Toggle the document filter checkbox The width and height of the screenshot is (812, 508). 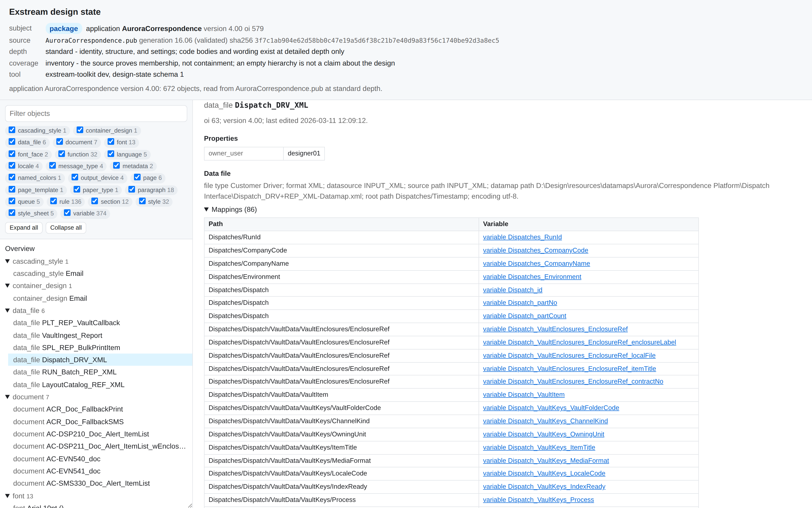[x=60, y=142]
